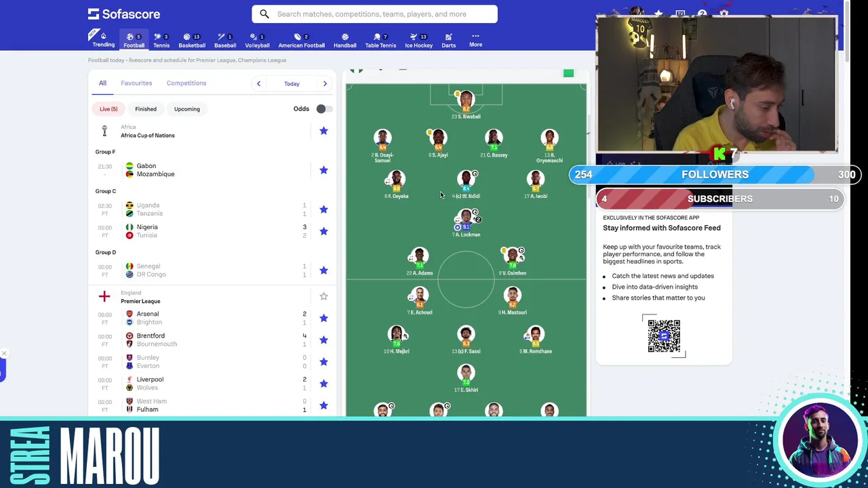Open the Today date picker
Image resolution: width=868 pixels, height=488 pixels.
click(292, 83)
